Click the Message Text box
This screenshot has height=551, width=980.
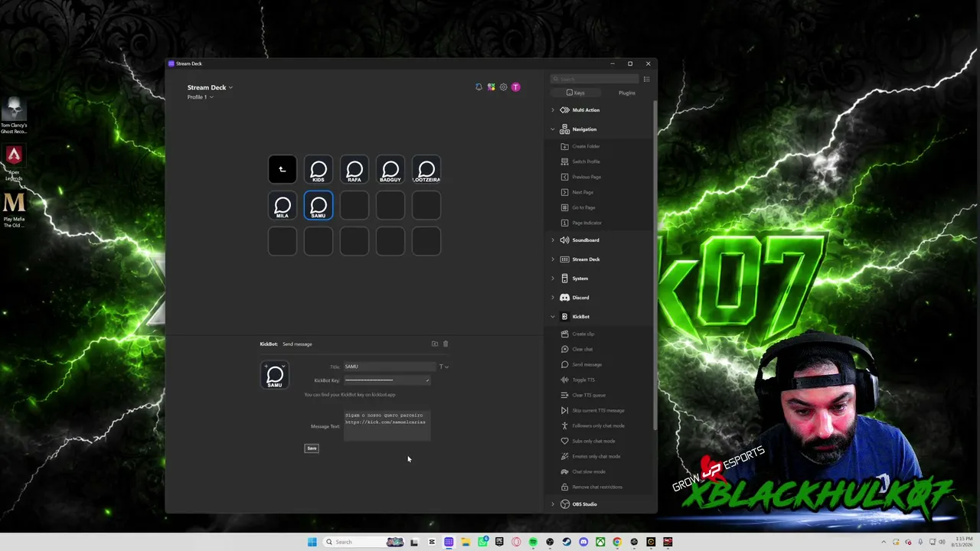pyautogui.click(x=387, y=426)
